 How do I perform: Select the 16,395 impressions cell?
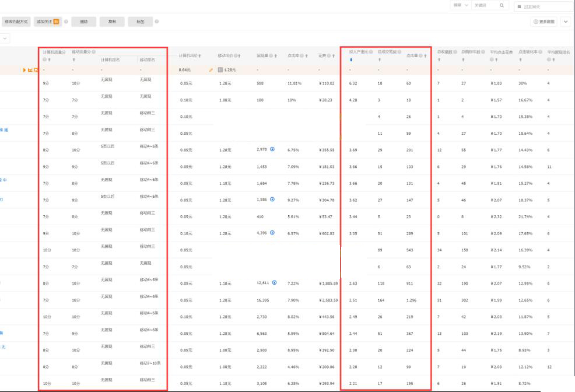click(262, 300)
